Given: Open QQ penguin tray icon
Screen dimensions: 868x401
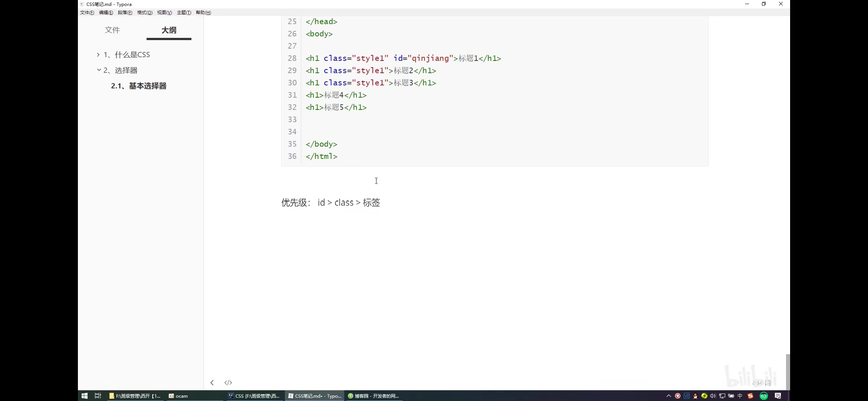Looking at the screenshot, I should (695, 396).
